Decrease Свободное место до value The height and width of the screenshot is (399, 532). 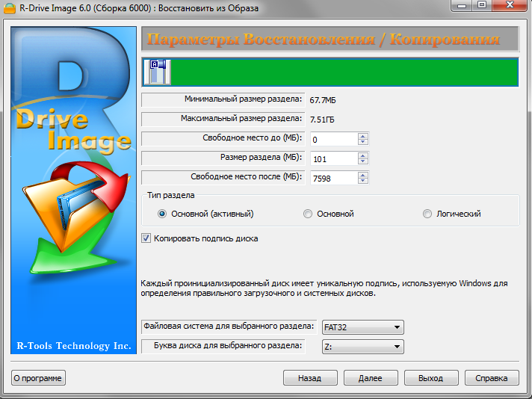[363, 142]
